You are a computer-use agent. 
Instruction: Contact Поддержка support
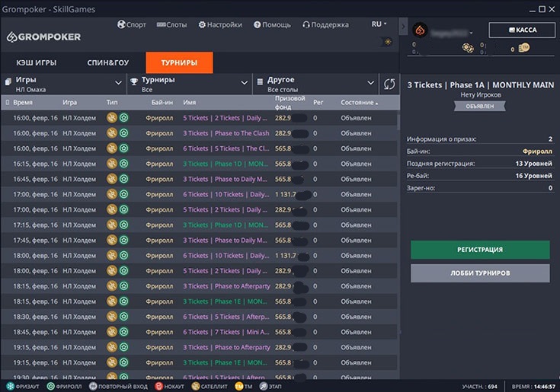tap(325, 24)
